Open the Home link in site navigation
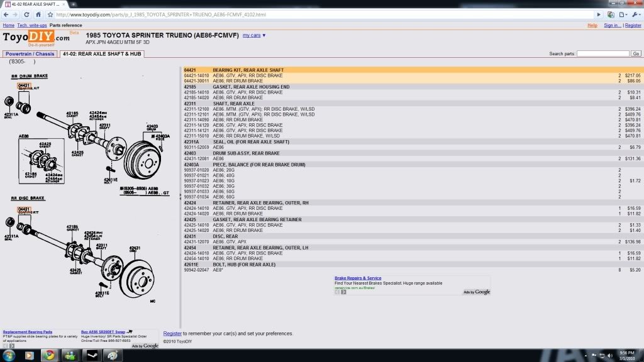 tap(9, 25)
